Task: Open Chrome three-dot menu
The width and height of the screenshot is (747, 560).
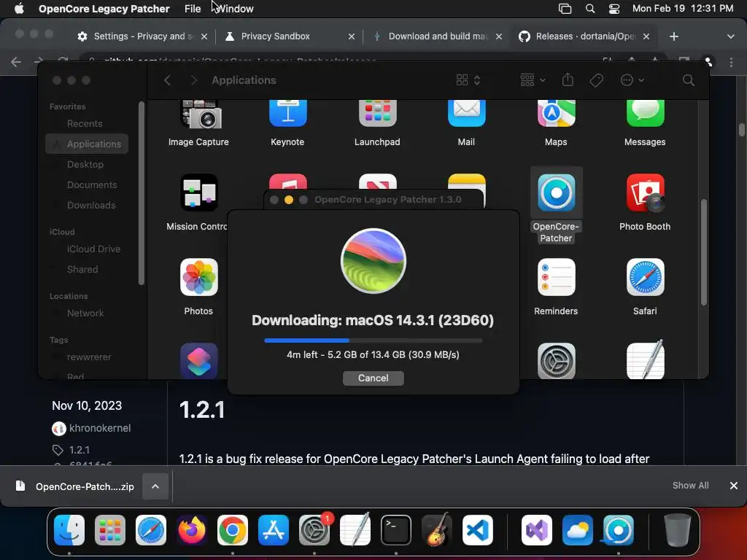Action: (731, 62)
